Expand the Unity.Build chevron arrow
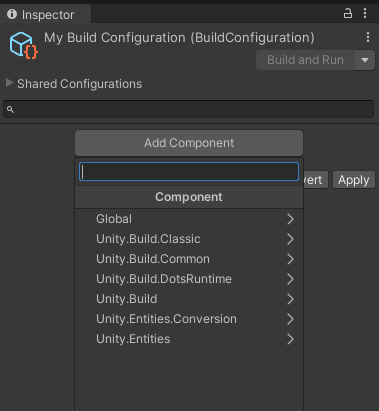 [290, 299]
